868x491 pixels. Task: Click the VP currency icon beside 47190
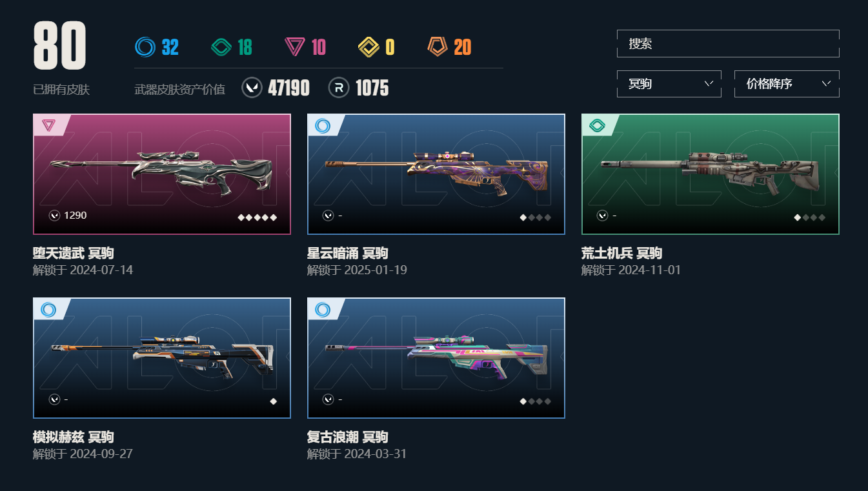point(252,88)
